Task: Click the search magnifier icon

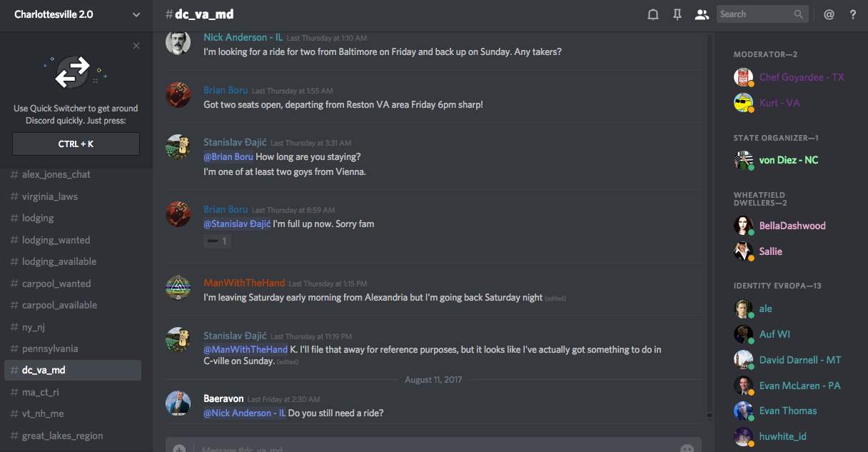Action: 799,14
